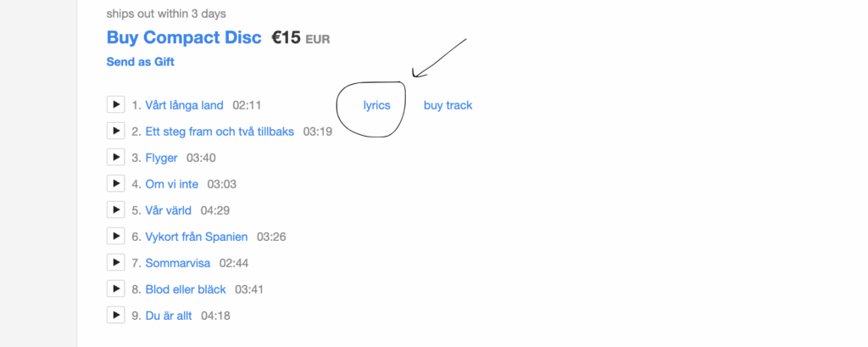Play track 2 Ett steg fram och två tillbaks
The image size is (868, 347).
tap(115, 131)
